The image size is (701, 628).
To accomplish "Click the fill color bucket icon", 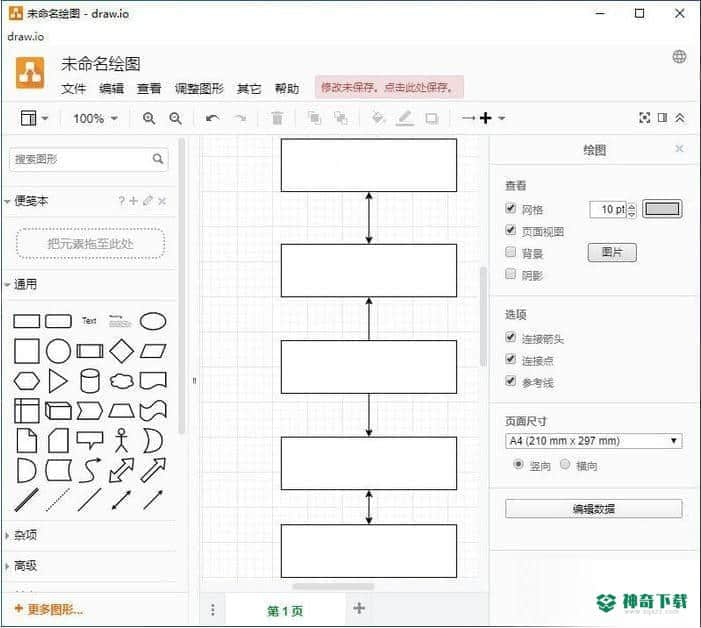I will pyautogui.click(x=378, y=118).
